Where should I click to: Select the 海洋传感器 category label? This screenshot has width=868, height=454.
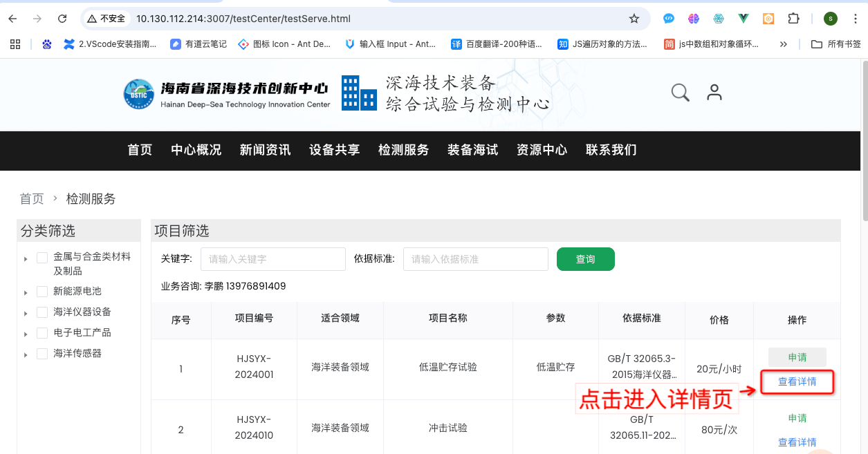coord(77,354)
